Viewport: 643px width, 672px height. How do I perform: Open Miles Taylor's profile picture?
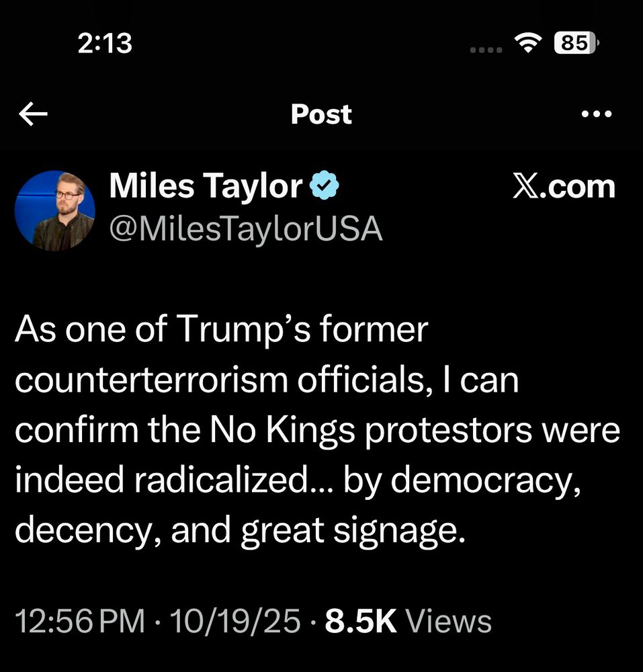[54, 210]
